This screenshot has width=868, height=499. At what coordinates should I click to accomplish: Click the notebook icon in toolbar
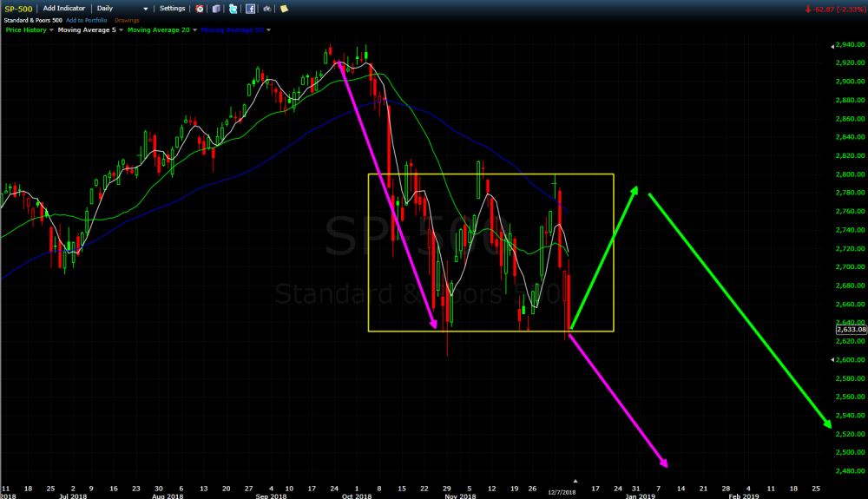216,8
